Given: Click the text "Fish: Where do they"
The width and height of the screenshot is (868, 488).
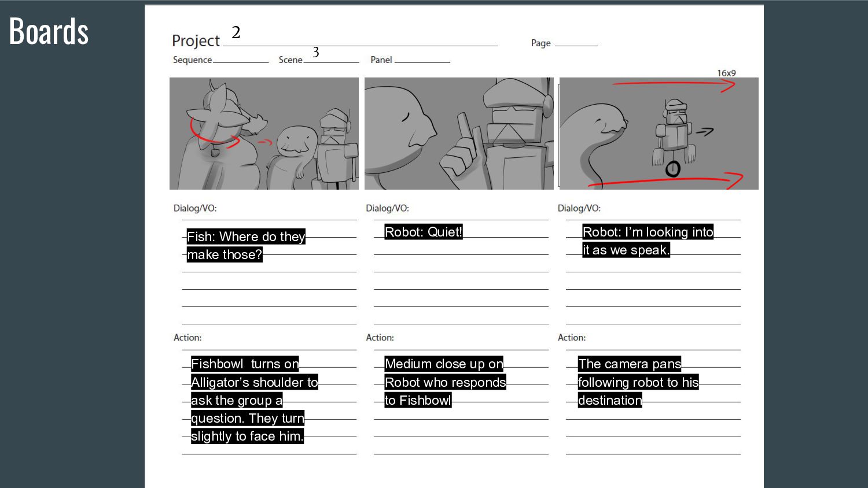Looking at the screenshot, I should 246,236.
